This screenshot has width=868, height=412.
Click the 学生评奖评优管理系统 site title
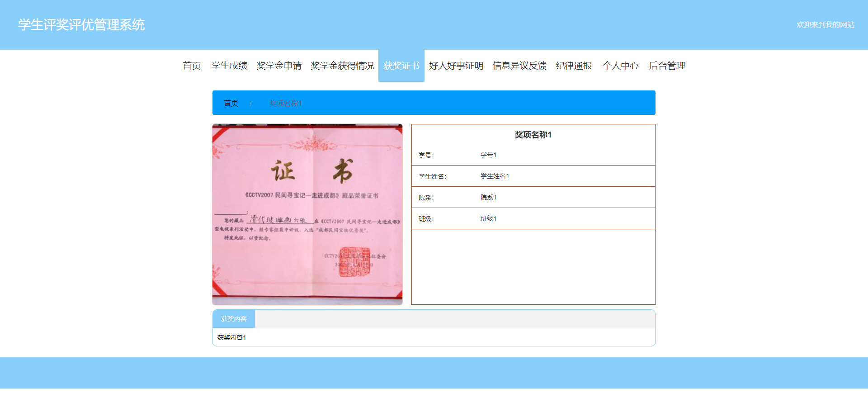(x=81, y=24)
